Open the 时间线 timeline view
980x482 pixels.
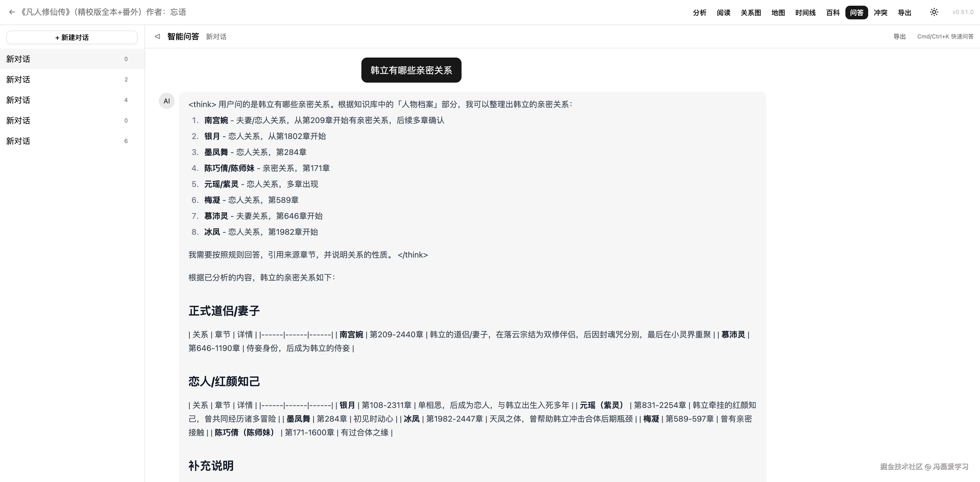(x=805, y=12)
